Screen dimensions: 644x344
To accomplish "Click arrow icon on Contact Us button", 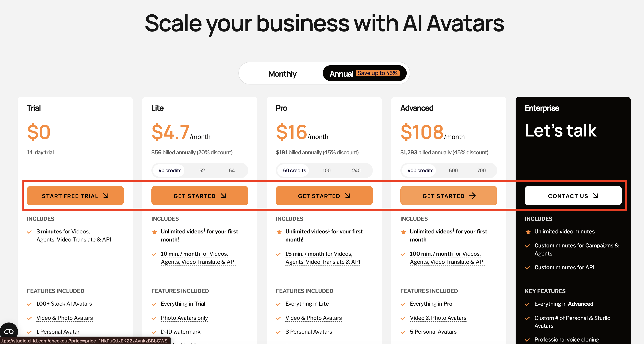I will click(x=596, y=196).
